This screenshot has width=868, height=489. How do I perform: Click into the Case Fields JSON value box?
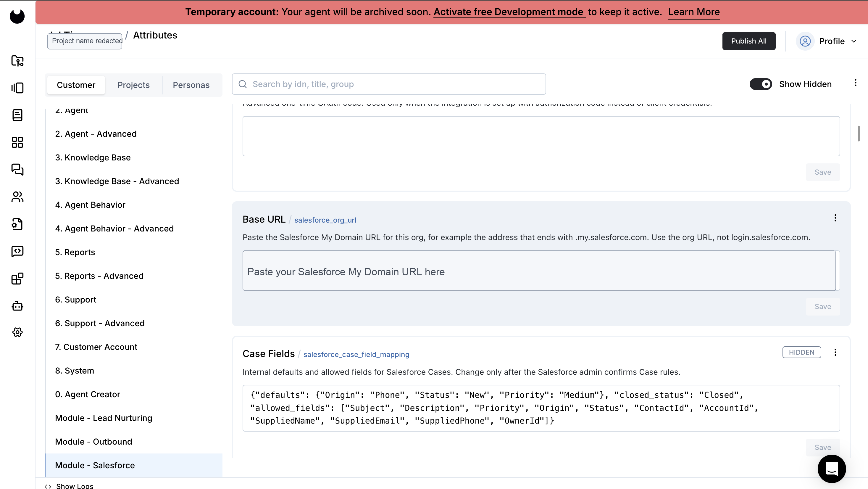541,408
